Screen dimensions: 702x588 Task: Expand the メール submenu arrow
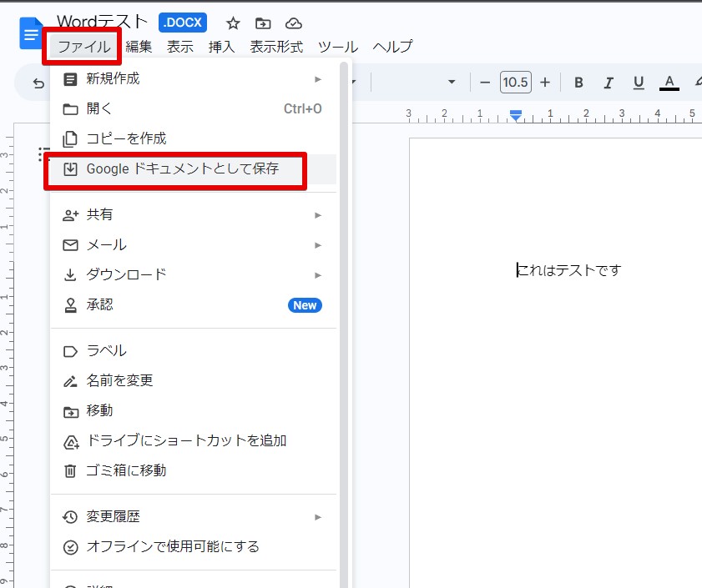coord(318,245)
